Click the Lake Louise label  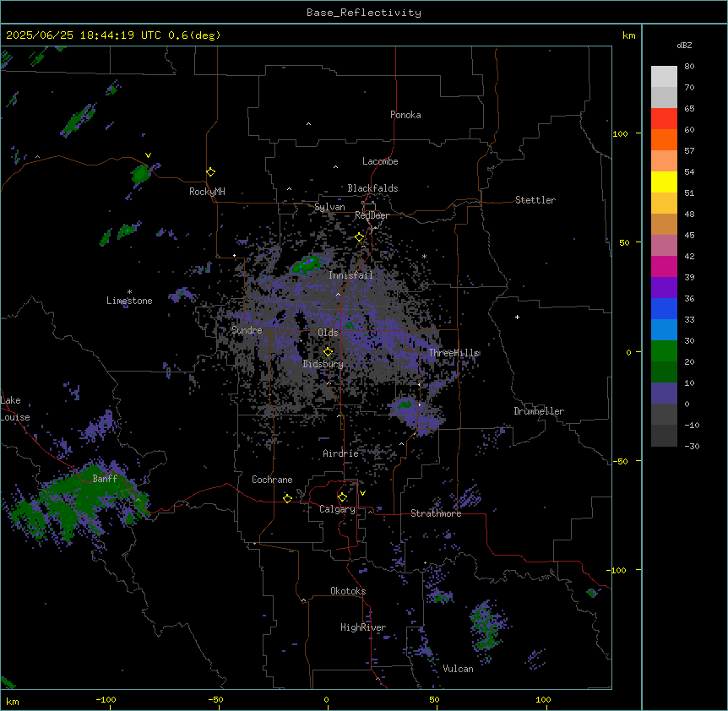click(x=15, y=409)
